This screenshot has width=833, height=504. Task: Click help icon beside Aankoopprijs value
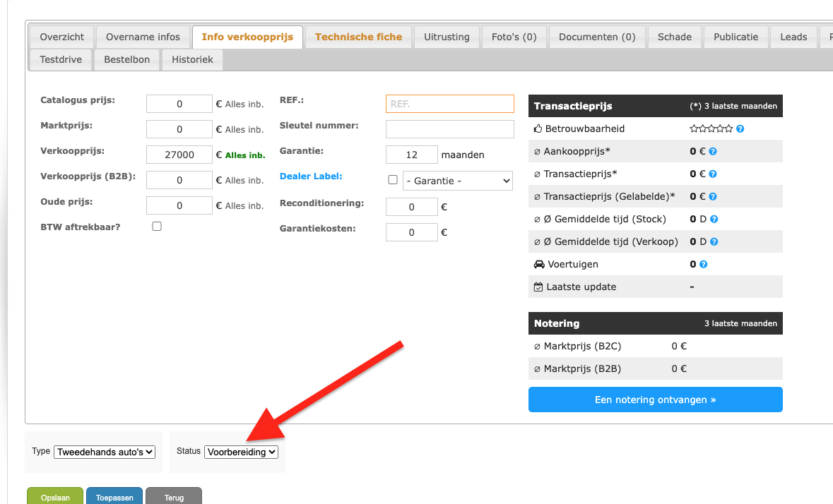tap(713, 151)
